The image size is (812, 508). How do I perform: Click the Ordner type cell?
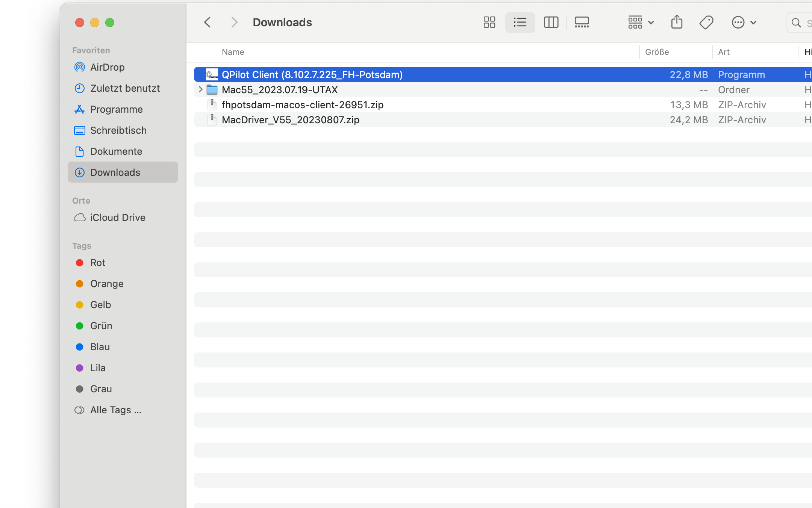(733, 89)
